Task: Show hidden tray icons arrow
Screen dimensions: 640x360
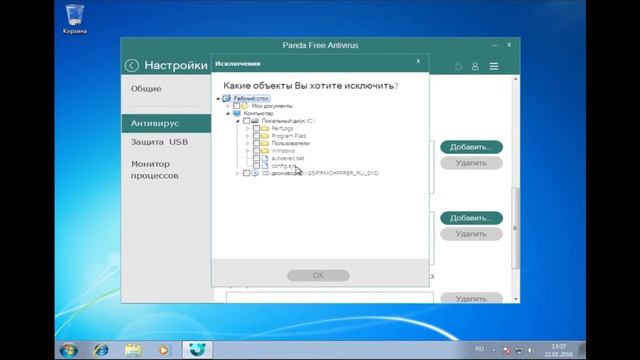Action: 494,351
